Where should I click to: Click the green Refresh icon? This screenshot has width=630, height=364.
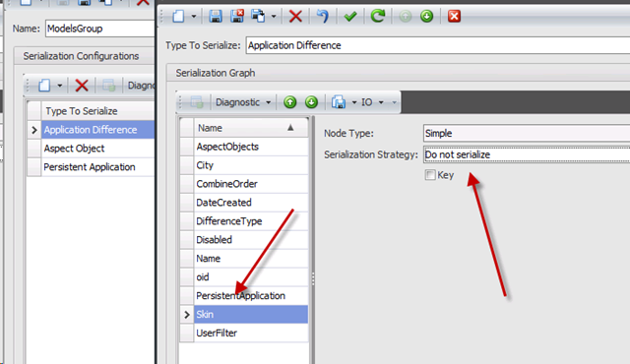pyautogui.click(x=378, y=17)
